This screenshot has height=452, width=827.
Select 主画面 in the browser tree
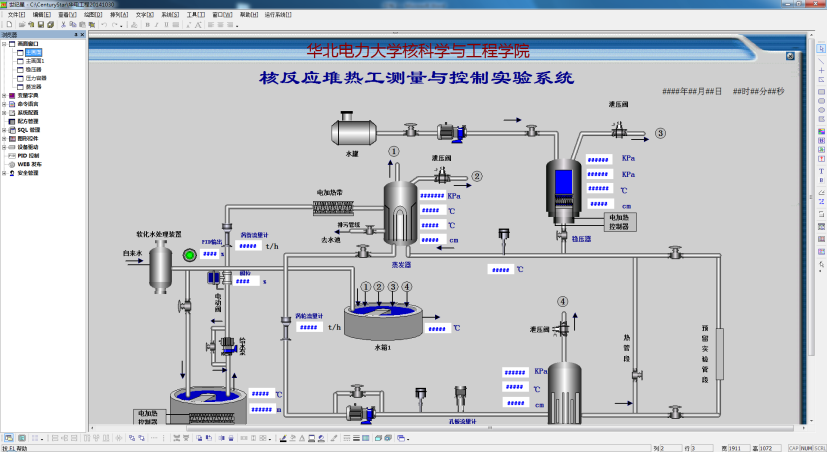tap(33, 53)
